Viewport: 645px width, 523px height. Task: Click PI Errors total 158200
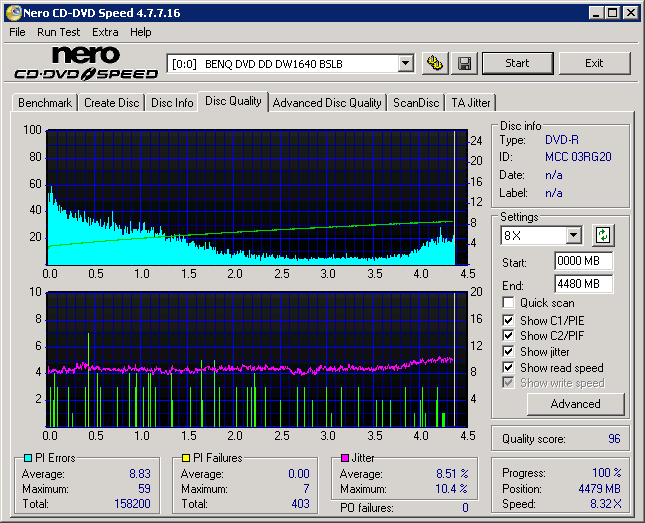[132, 504]
